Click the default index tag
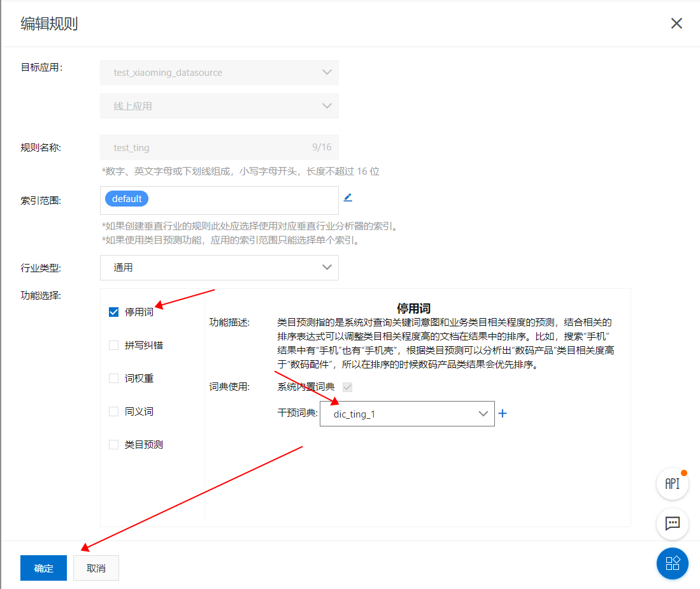 click(127, 199)
